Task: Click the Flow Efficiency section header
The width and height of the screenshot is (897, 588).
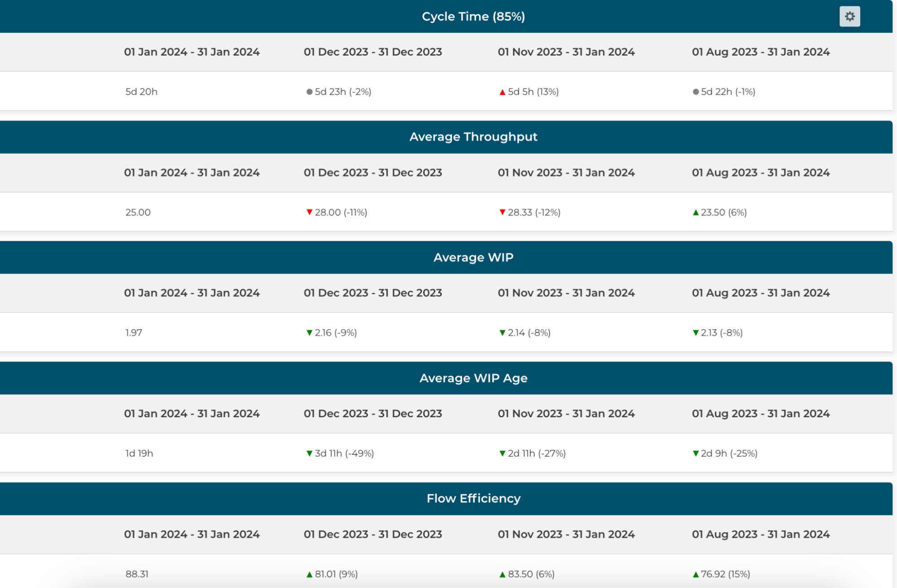Action: point(473,498)
